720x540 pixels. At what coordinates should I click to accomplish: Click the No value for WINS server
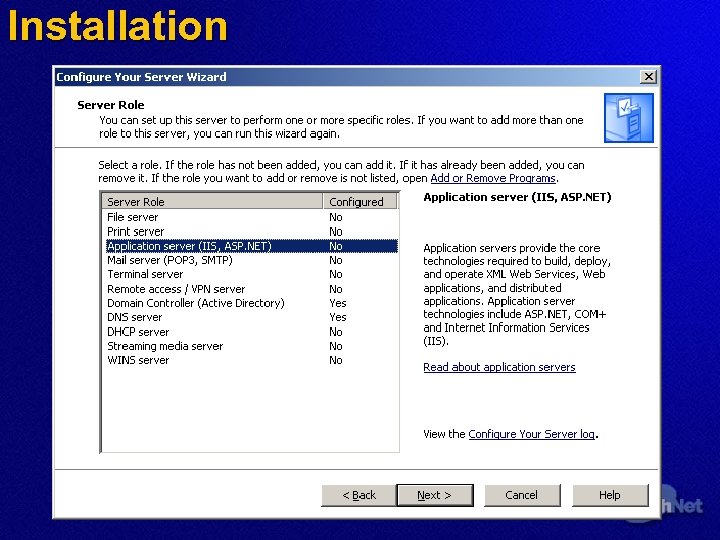[x=336, y=360]
